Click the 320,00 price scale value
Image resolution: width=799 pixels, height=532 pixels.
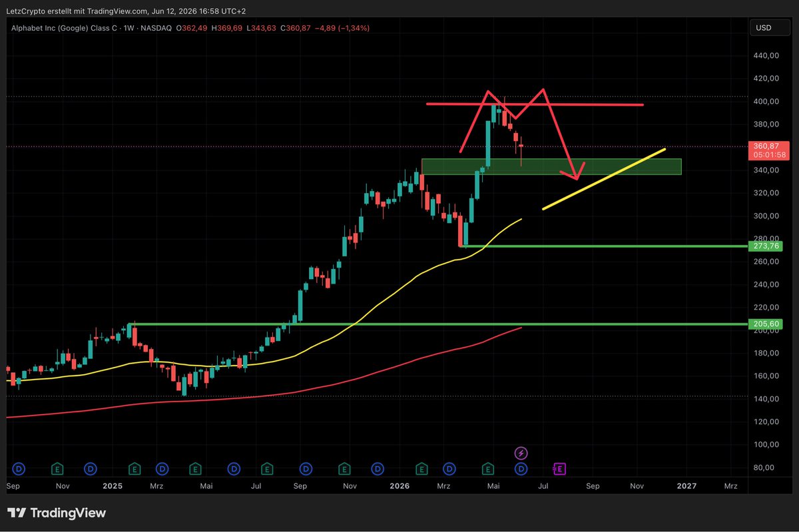coord(766,193)
